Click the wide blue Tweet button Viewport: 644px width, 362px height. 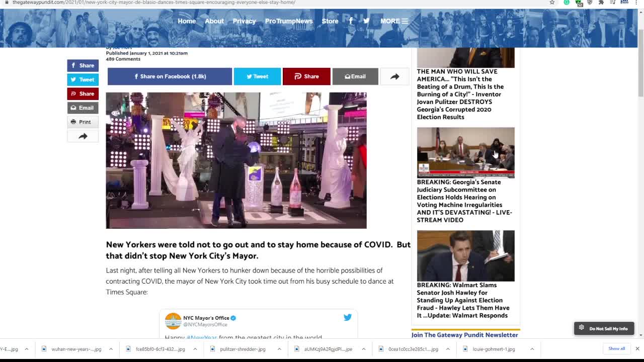point(257,76)
